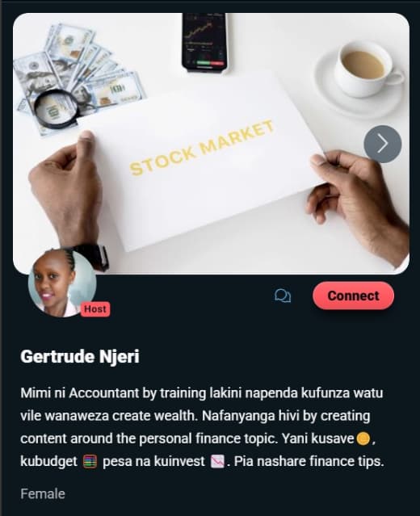Viewport: 420px width, 516px height.
Task: Click the bio line starting 'Mimi ni Accountant'
Action: tap(201, 393)
